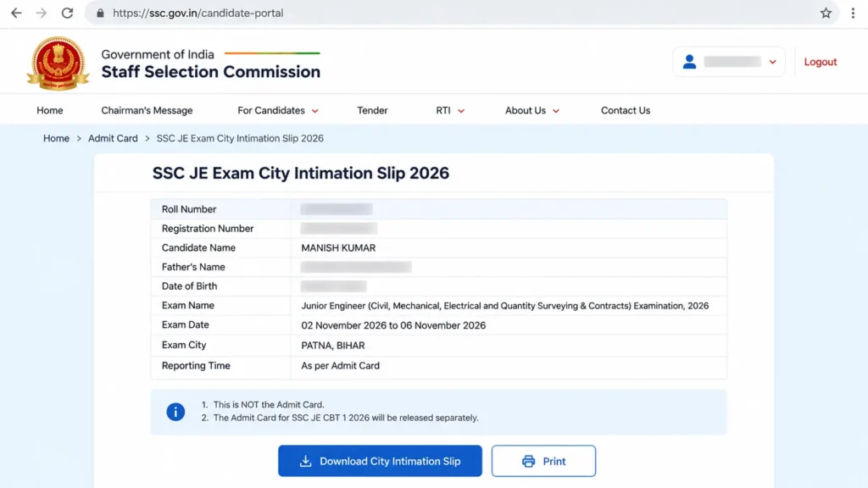Select the candidate name MANISH KUMAR
The height and width of the screenshot is (488, 868).
point(338,248)
